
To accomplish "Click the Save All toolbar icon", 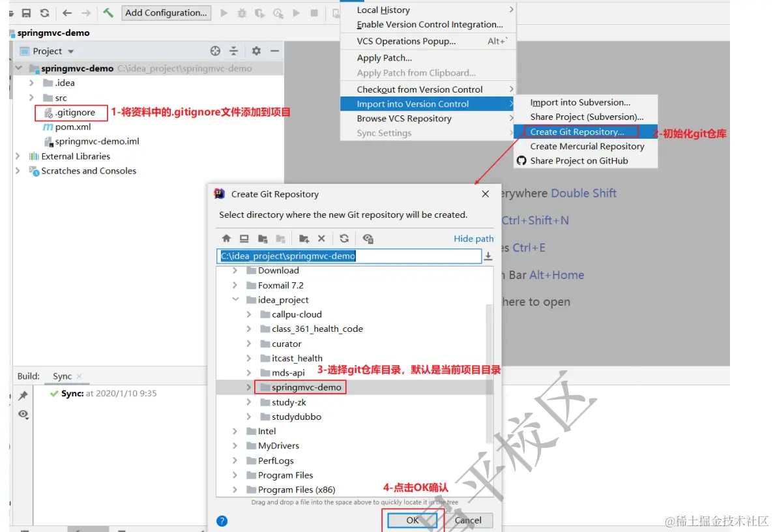I will click(26, 13).
